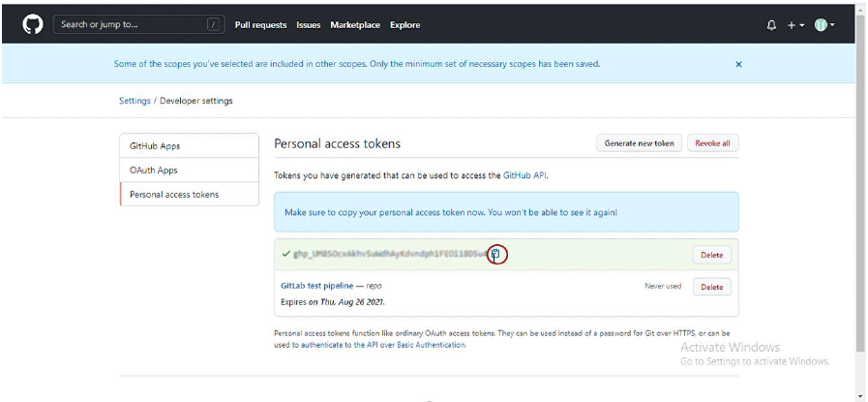Click the green checkmark beside the token
This screenshot has width=868, height=402.
(x=286, y=255)
